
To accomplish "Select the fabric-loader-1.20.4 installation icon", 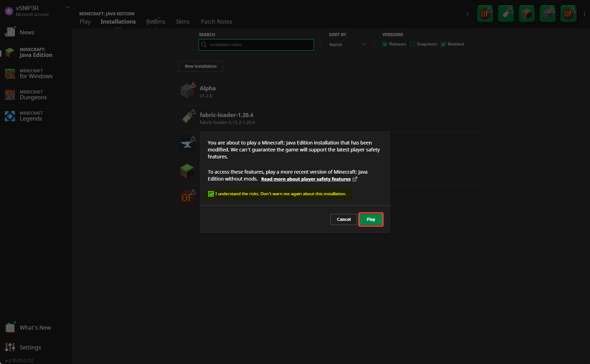I will pyautogui.click(x=188, y=117).
